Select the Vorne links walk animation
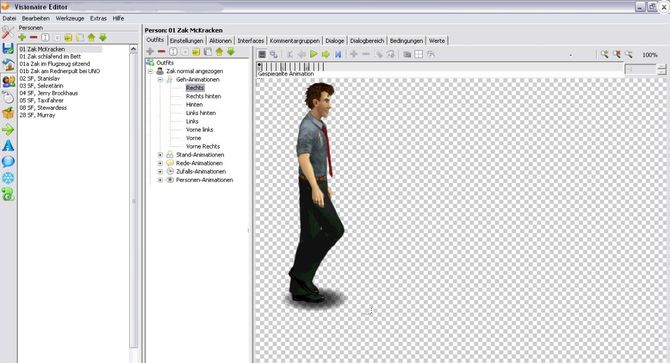This screenshot has width=670, height=363. pos(200,129)
